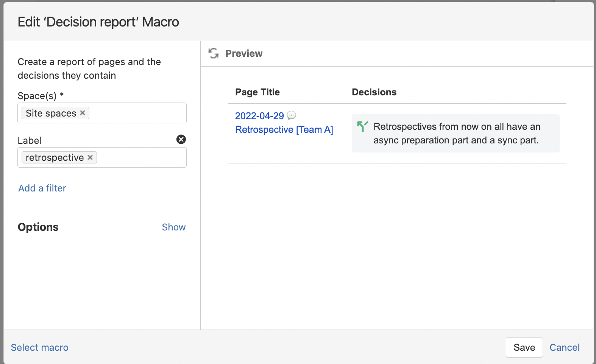
Task: Open the 'Select macro' link
Action: point(40,347)
